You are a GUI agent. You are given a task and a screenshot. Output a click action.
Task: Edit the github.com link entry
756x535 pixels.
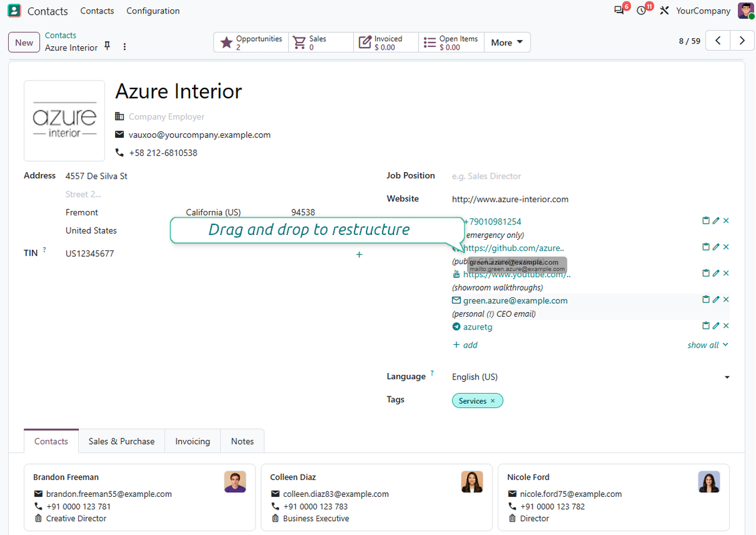click(x=716, y=247)
